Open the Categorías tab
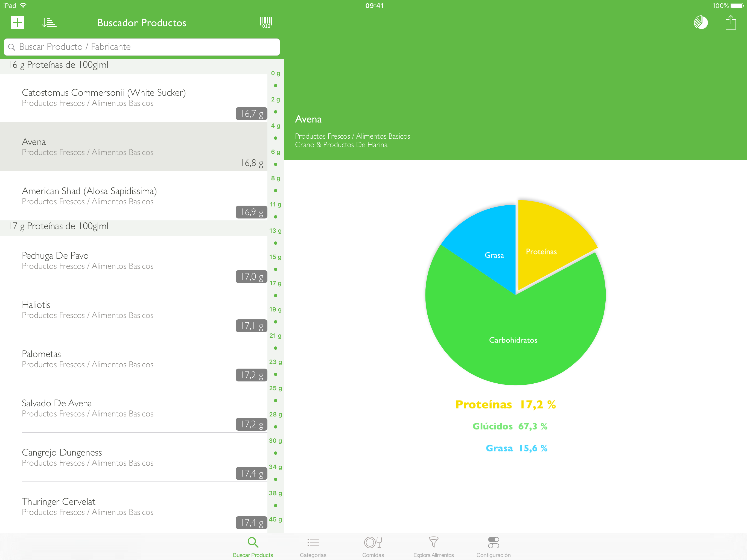 [x=313, y=547]
